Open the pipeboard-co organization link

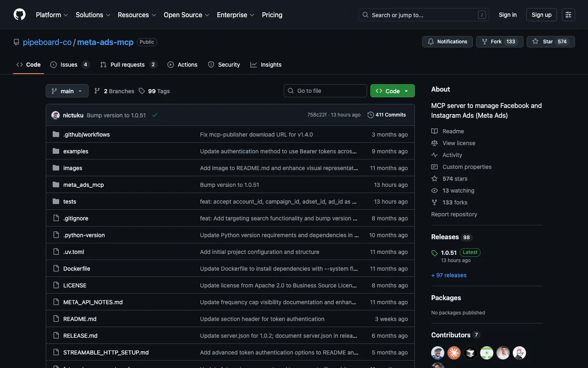(47, 42)
